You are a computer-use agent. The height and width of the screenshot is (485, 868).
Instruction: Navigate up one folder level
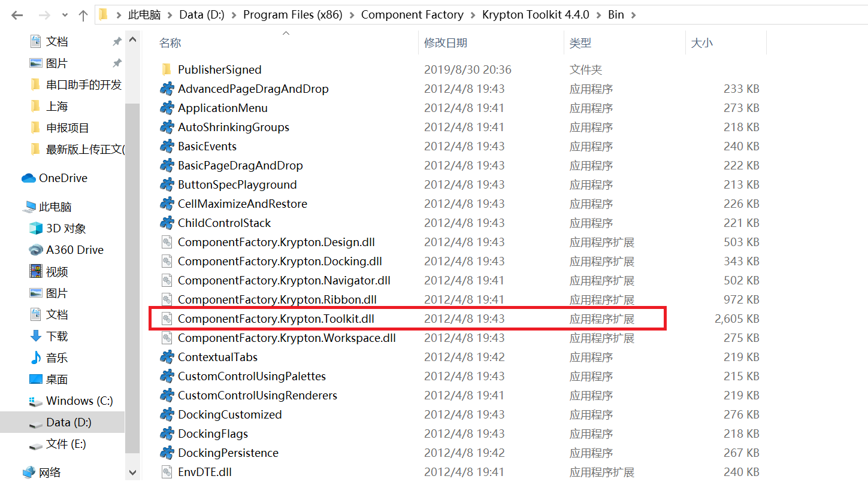pos(82,14)
